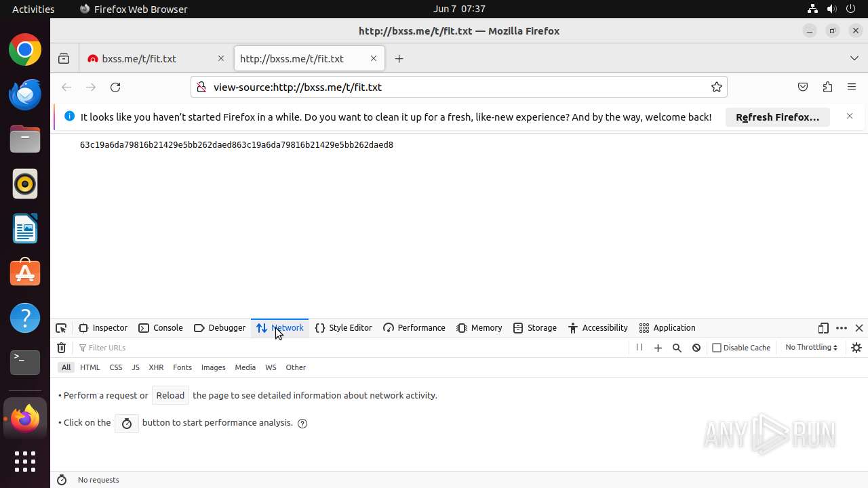
Task: Open performance analysis help icon
Action: (302, 423)
